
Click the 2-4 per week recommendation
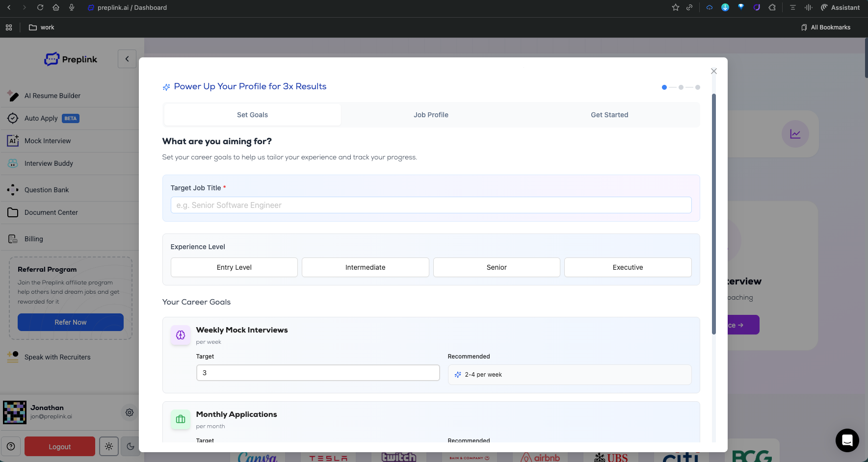[x=570, y=375]
